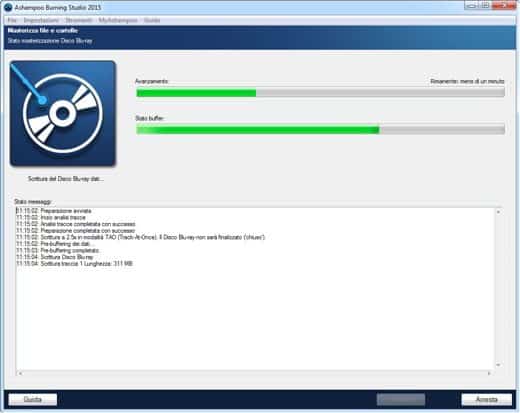The image size is (520, 413).
Task: Click the 'Stato masterizzazione Disco Blu-ray' subtitle
Action: [x=50, y=41]
